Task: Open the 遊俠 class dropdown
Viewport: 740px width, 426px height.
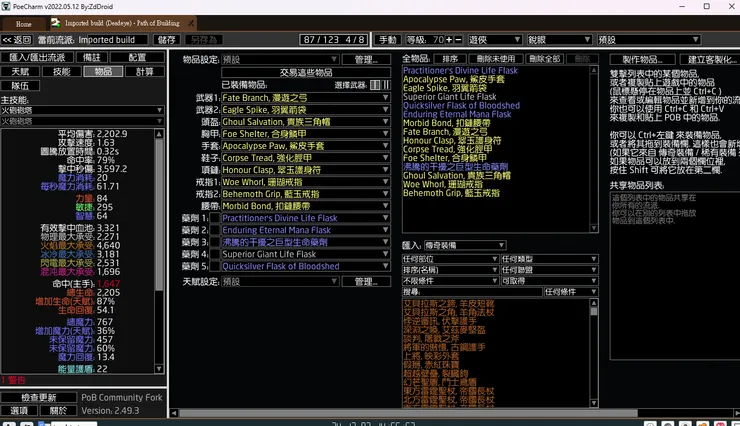Action: coord(494,40)
